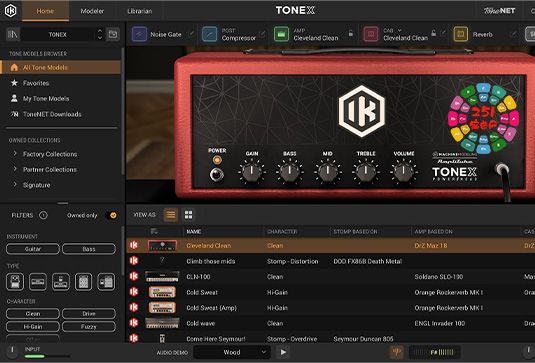The width and height of the screenshot is (535, 363).
Task: Select the fifth Type filter icon
Action: (106, 282)
